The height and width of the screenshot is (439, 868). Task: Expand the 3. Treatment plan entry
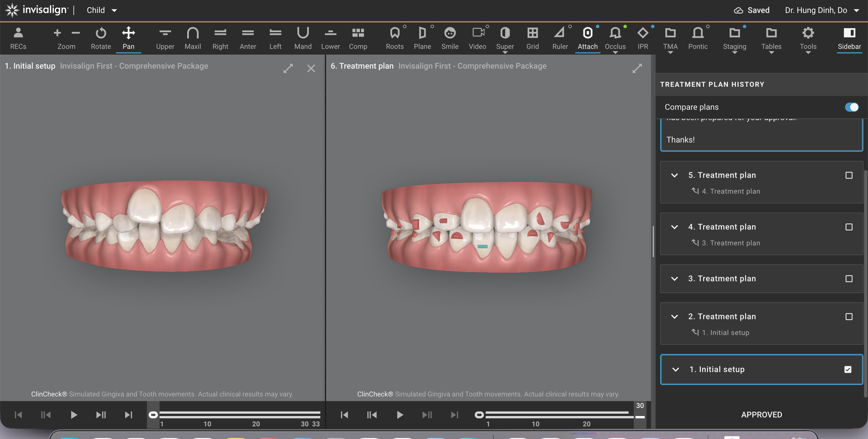tap(674, 279)
